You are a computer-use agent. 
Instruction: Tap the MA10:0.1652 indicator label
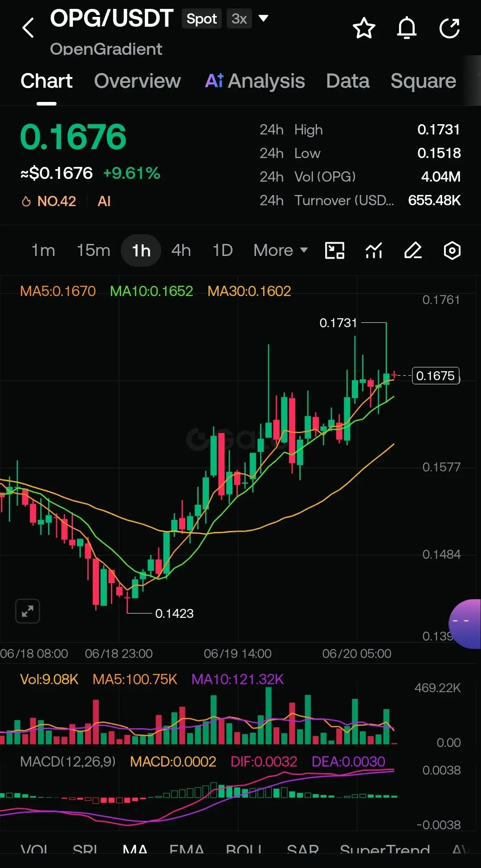[151, 291]
